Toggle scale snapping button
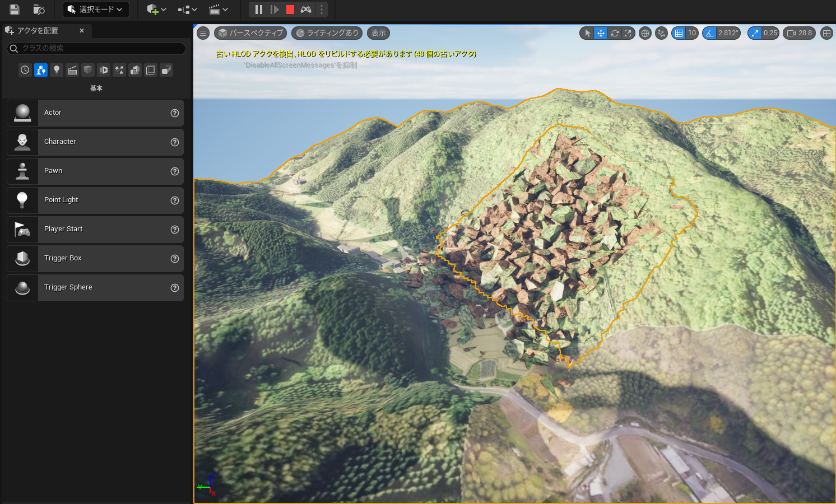The width and height of the screenshot is (836, 504). pos(755,33)
